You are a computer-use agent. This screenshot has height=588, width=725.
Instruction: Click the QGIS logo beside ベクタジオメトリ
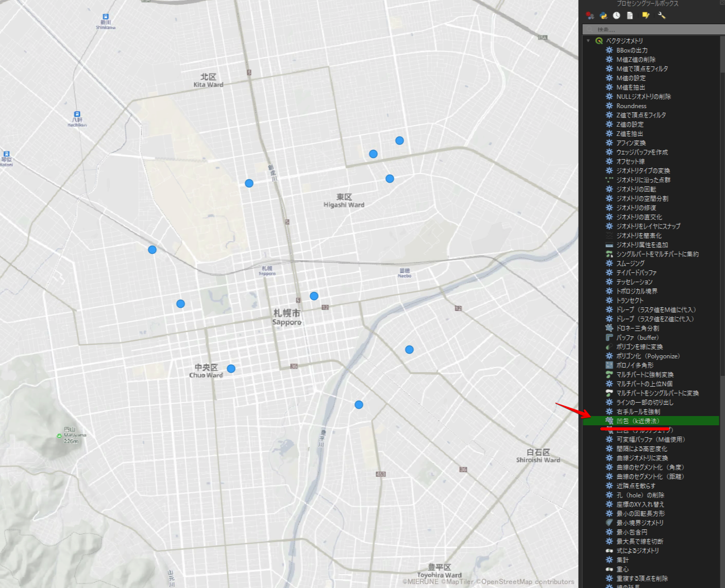click(x=599, y=41)
